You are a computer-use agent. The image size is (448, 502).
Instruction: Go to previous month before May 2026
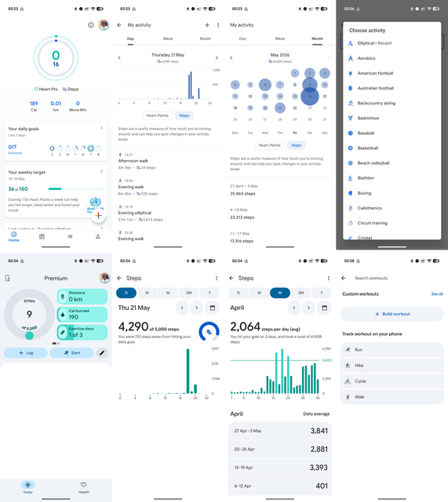(x=231, y=58)
